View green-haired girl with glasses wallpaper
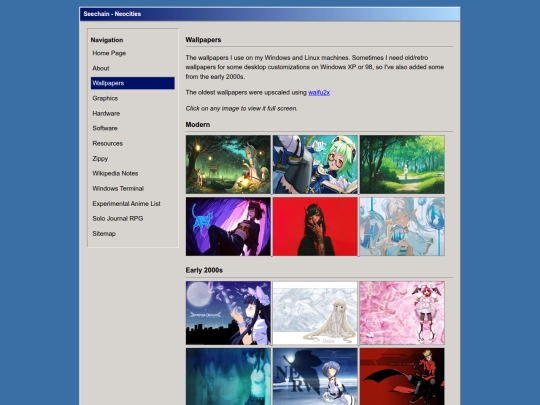Viewport: 540px width, 405px height. click(315, 164)
